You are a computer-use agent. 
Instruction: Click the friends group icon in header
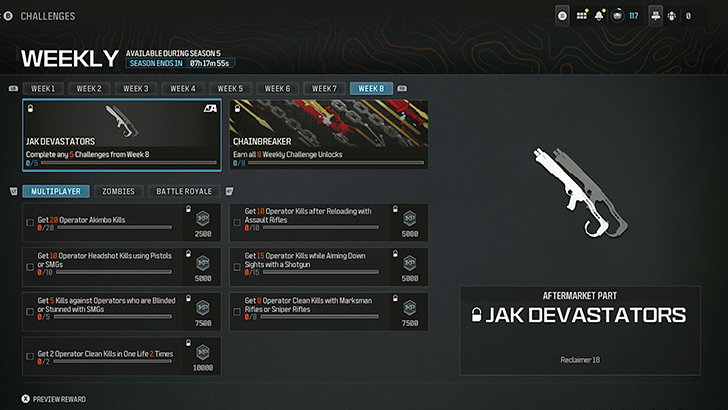(672, 16)
